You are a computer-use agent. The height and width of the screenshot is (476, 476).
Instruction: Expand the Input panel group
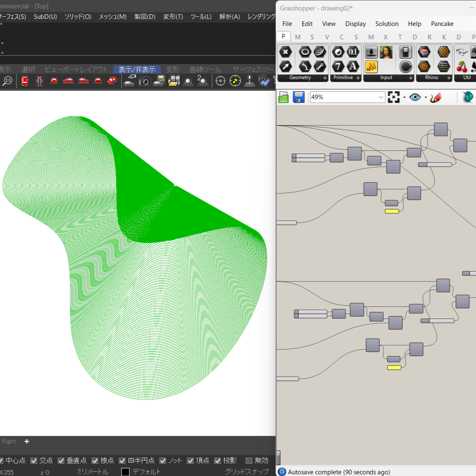pyautogui.click(x=411, y=78)
